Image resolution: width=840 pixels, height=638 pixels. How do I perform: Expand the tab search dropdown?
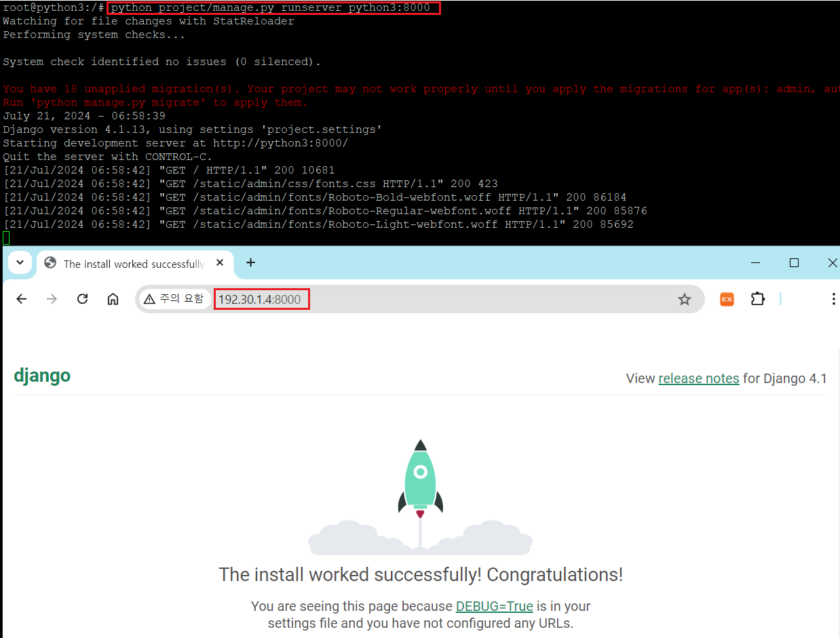pyautogui.click(x=20, y=263)
